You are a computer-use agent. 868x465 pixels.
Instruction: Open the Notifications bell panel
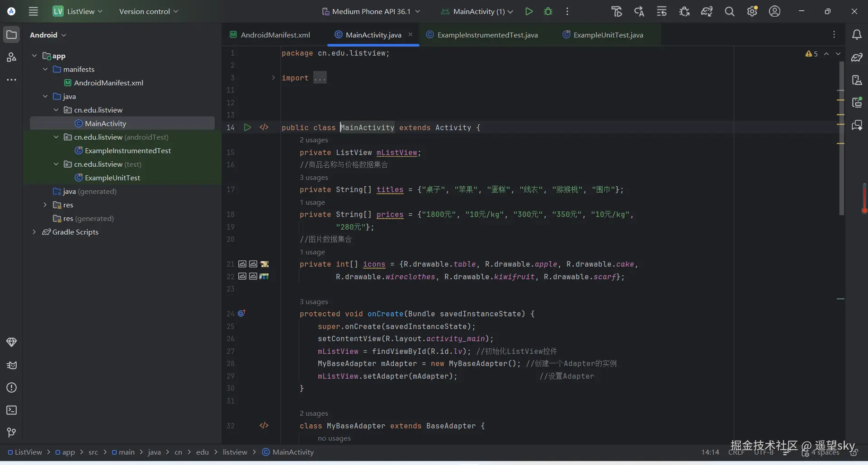click(x=856, y=35)
